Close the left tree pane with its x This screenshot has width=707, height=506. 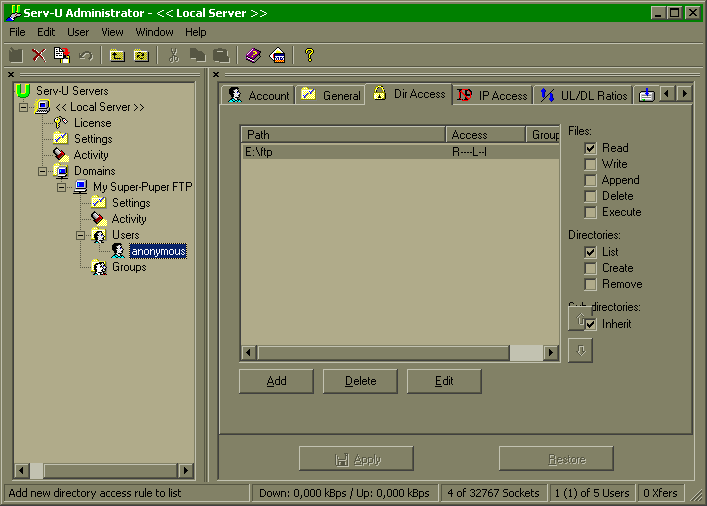point(11,74)
